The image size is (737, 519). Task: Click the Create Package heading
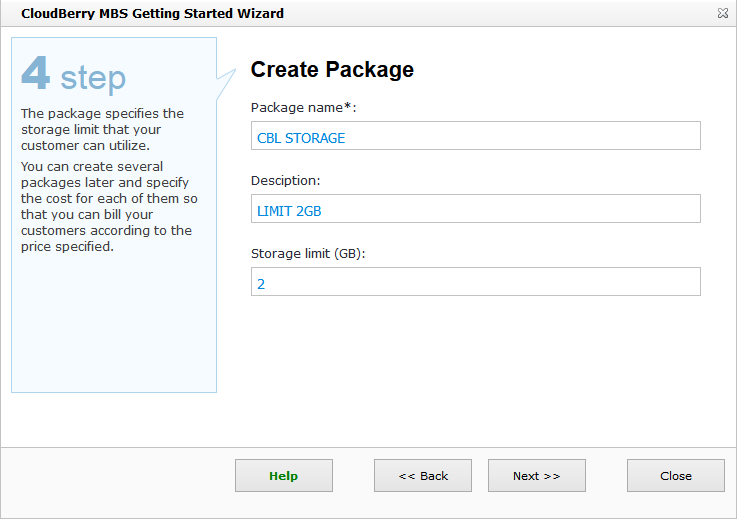pos(332,70)
